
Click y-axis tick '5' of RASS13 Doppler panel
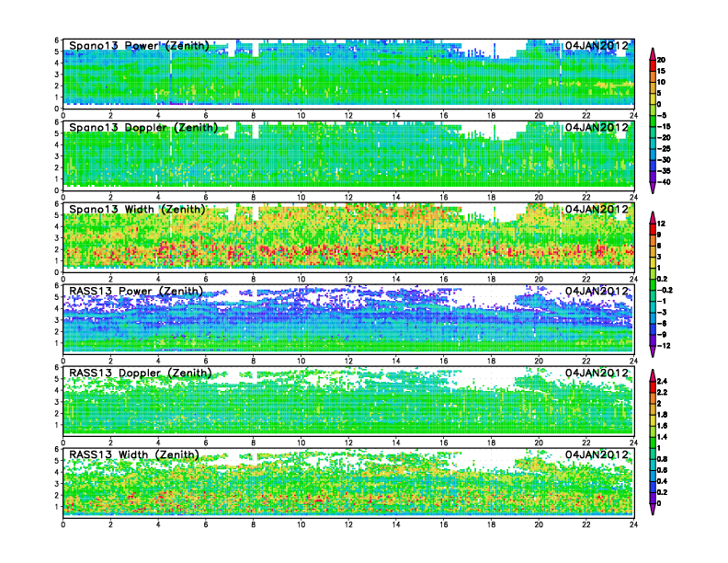[57, 379]
